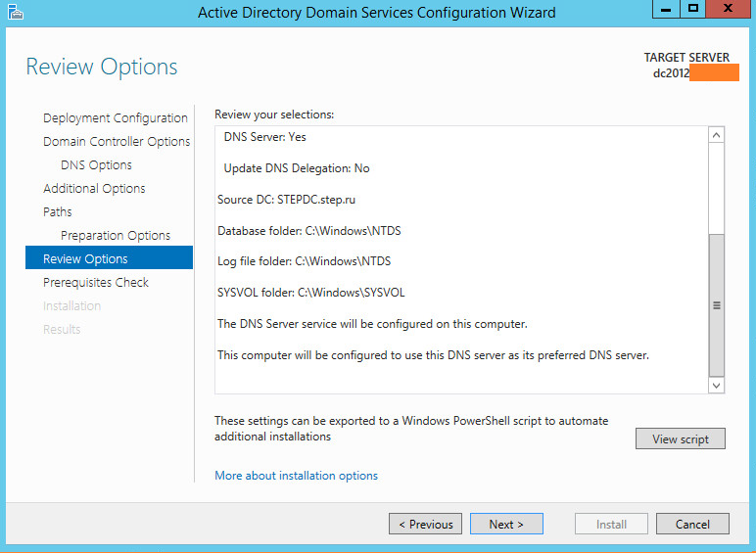756x553 pixels.
Task: Close the Configuration Wizard window
Action: [728, 9]
